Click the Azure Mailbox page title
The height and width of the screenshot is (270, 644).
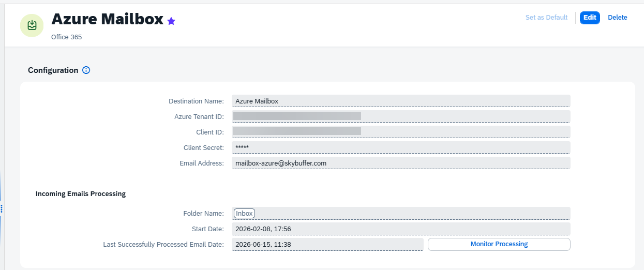(x=107, y=19)
